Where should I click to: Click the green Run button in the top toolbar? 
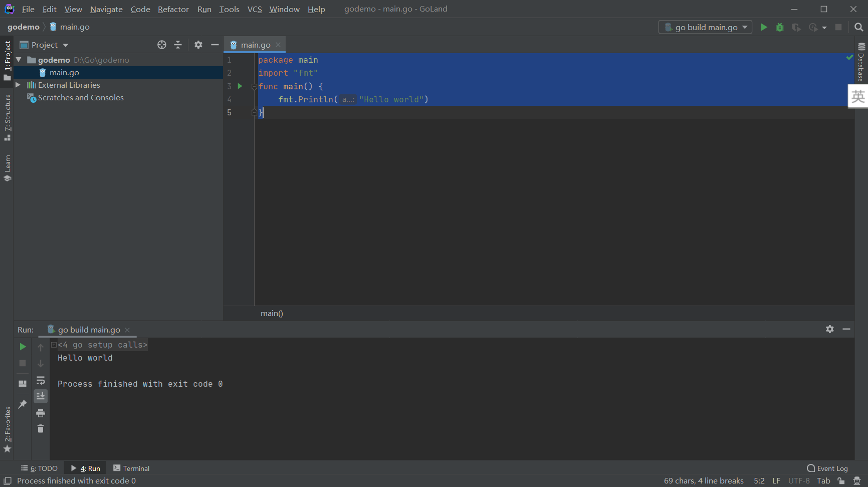(764, 27)
